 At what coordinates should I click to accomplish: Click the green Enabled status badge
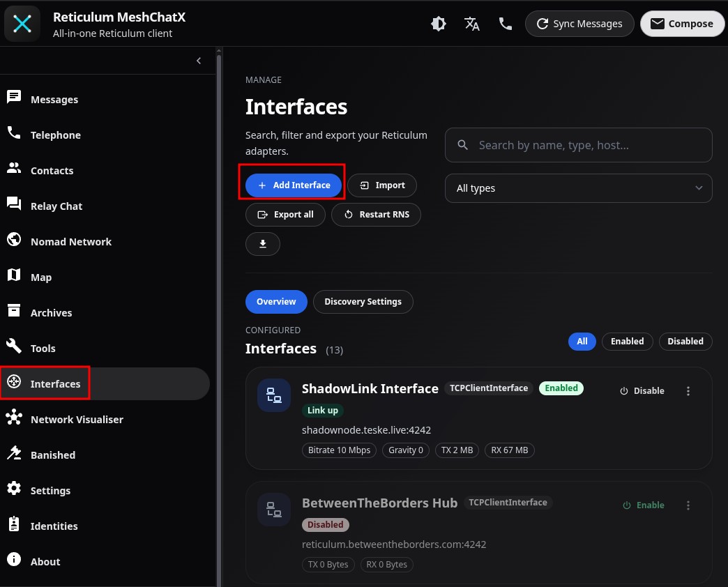tap(561, 388)
